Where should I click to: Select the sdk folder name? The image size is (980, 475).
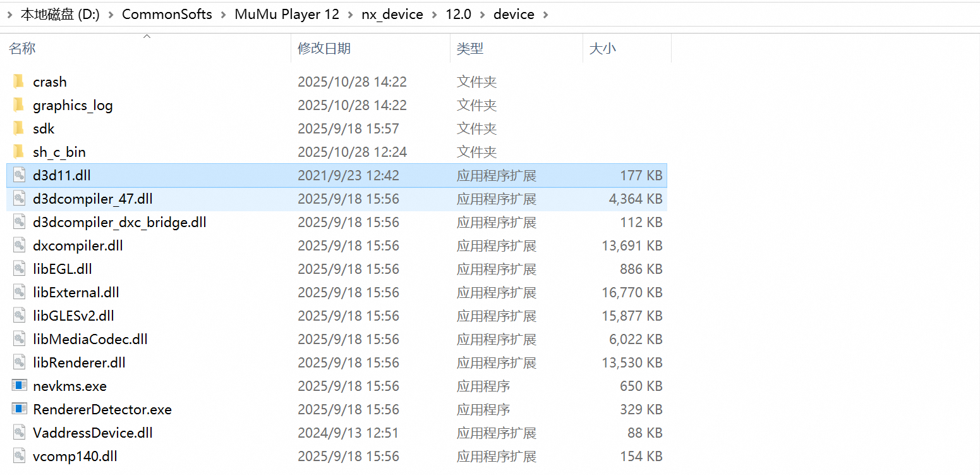coord(44,129)
